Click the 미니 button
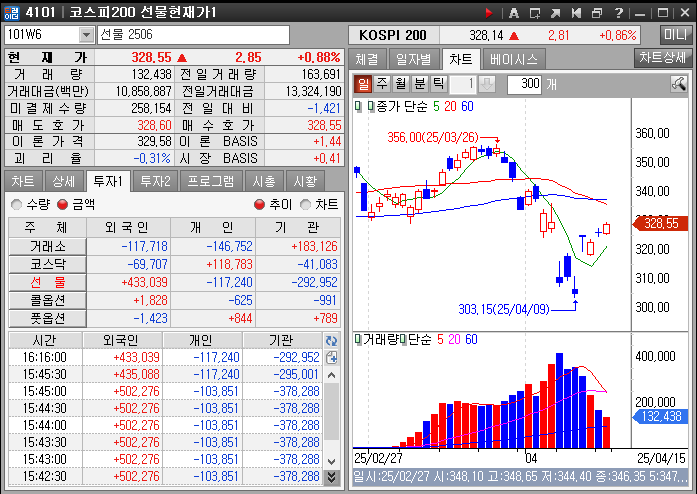This screenshot has width=697, height=494. pyautogui.click(x=675, y=34)
